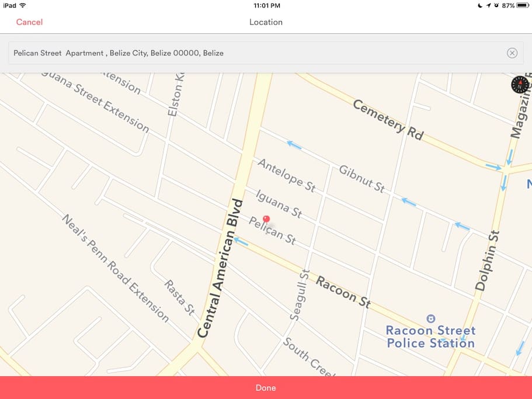The width and height of the screenshot is (532, 399).
Task: Select the red location pin on Pelican St
Action: (266, 219)
